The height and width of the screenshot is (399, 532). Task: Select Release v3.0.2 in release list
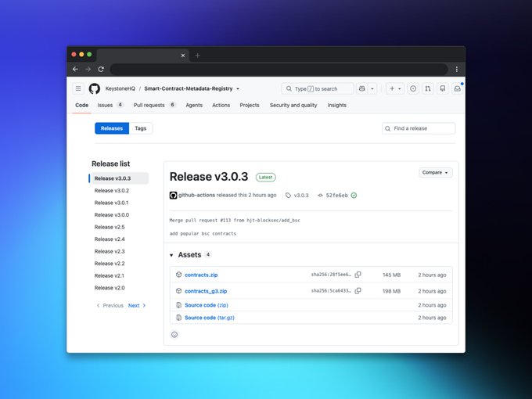112,190
